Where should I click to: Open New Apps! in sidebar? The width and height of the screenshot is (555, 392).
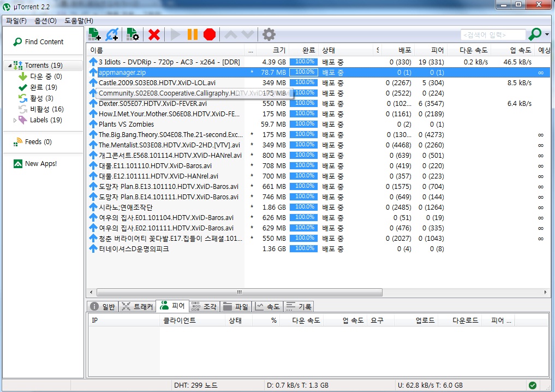(x=35, y=164)
